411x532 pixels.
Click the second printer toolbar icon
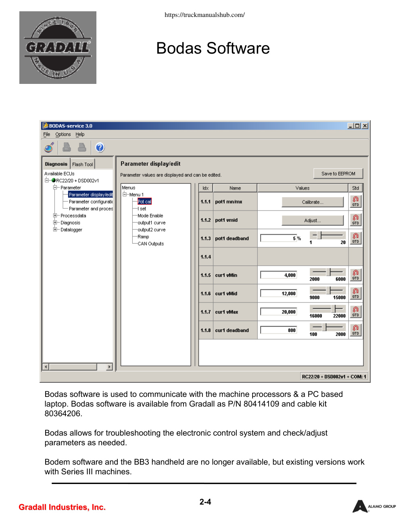click(82, 147)
